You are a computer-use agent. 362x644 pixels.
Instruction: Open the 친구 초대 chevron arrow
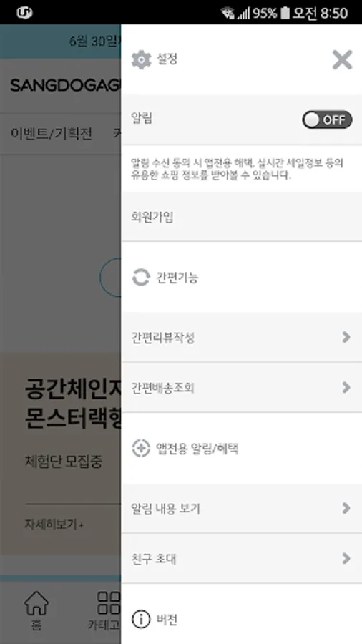pyautogui.click(x=346, y=559)
